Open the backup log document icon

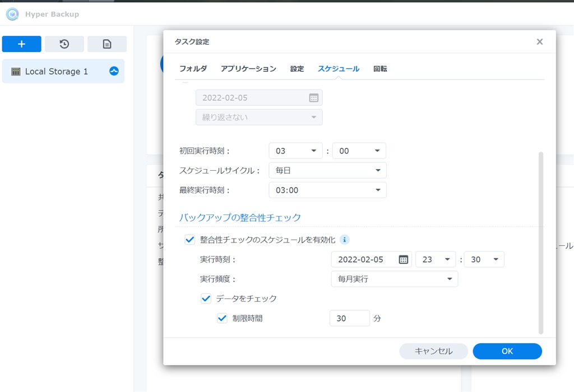click(107, 44)
